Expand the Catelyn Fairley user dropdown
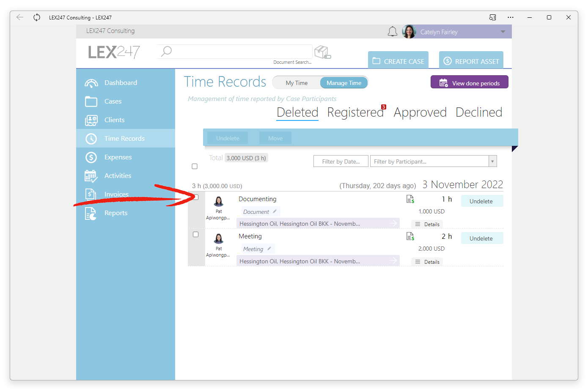The image size is (588, 391). 503,32
